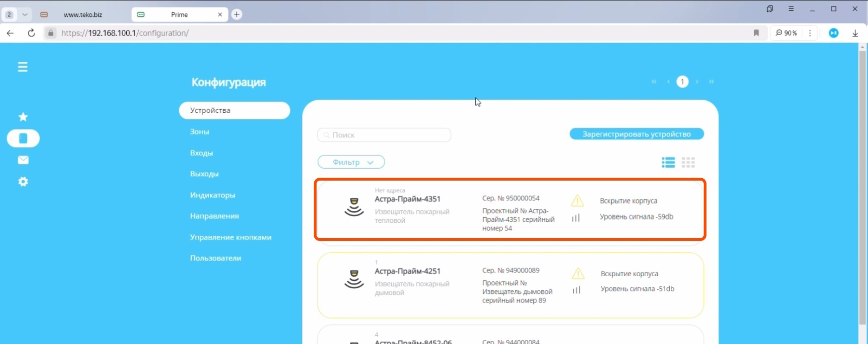Open Пользователи section
The image size is (868, 344).
click(215, 258)
